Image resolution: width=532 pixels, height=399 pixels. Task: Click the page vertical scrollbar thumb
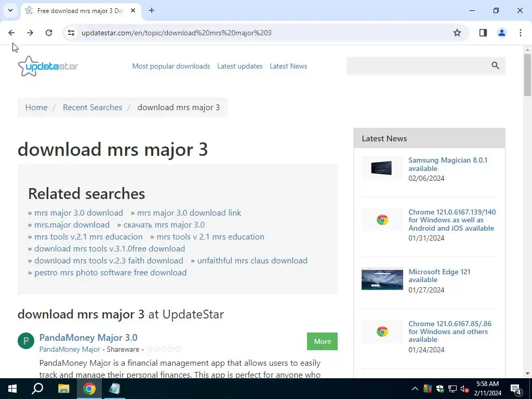527,75
